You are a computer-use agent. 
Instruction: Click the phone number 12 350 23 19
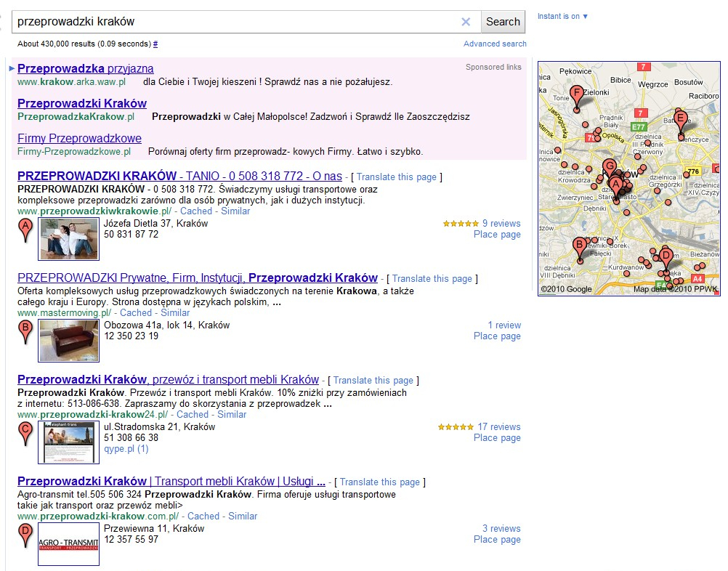pyautogui.click(x=132, y=336)
